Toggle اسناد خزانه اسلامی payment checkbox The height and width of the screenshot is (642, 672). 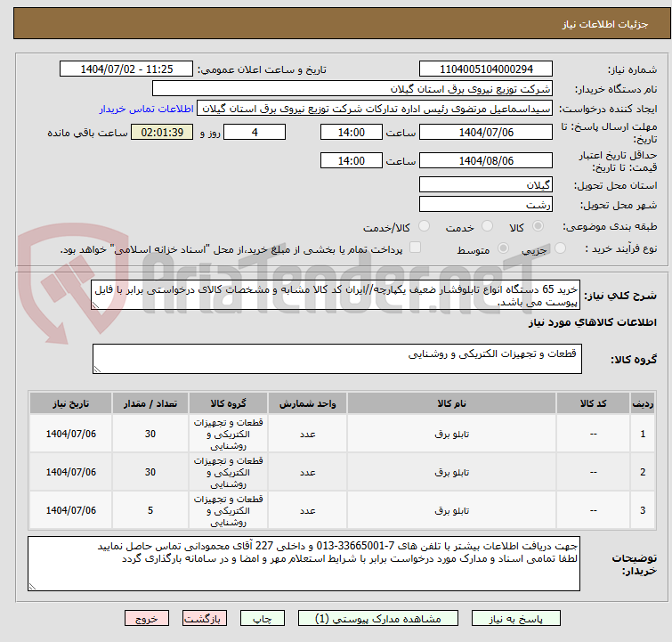(415, 248)
